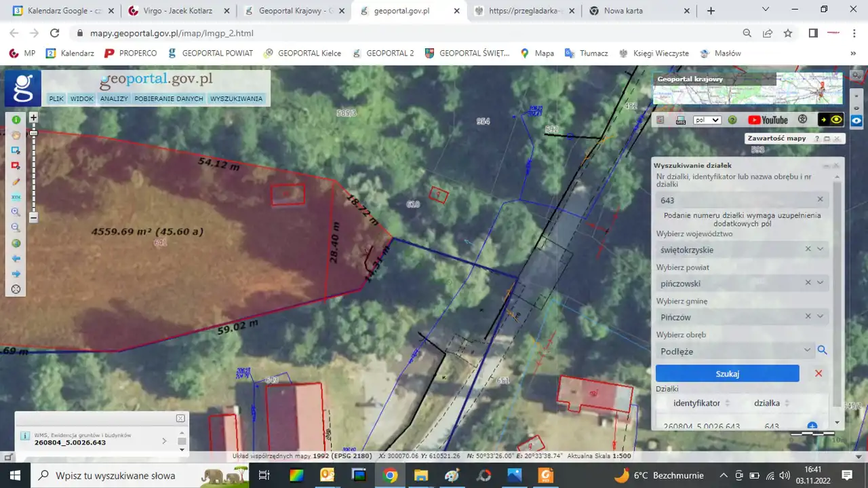The height and width of the screenshot is (488, 868).
Task: Choose the magnifier zoom-in tool
Action: tap(16, 212)
